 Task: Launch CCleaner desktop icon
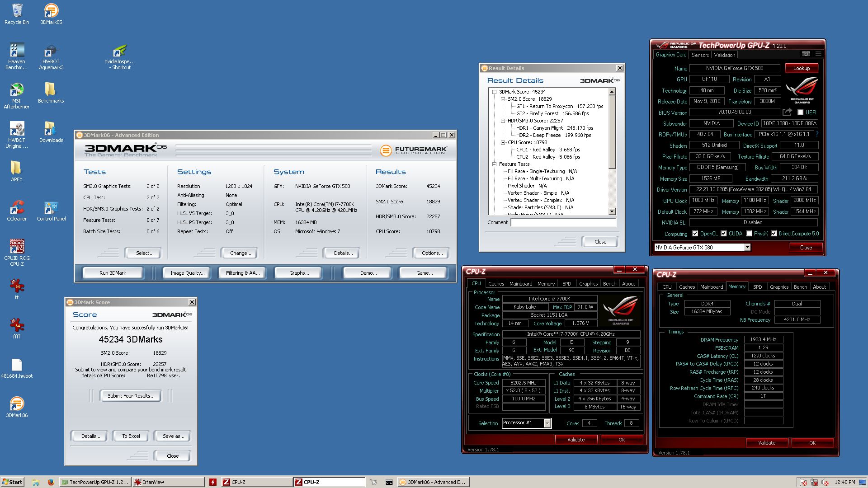[17, 211]
